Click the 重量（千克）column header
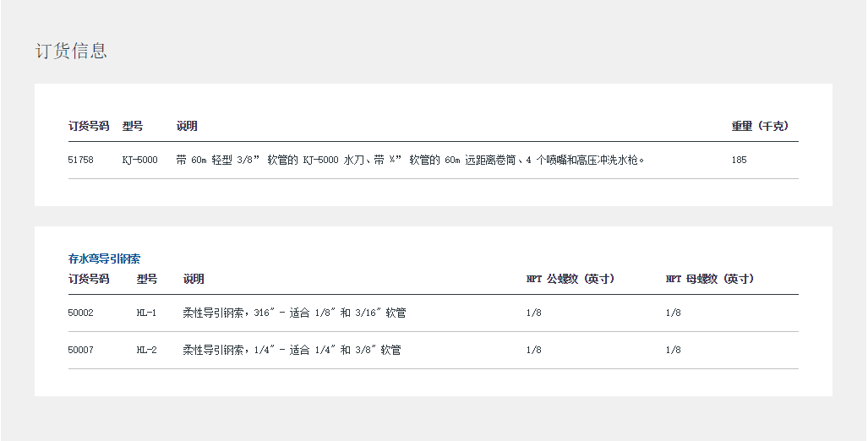Viewport: 868px width, 441px height. [x=760, y=126]
